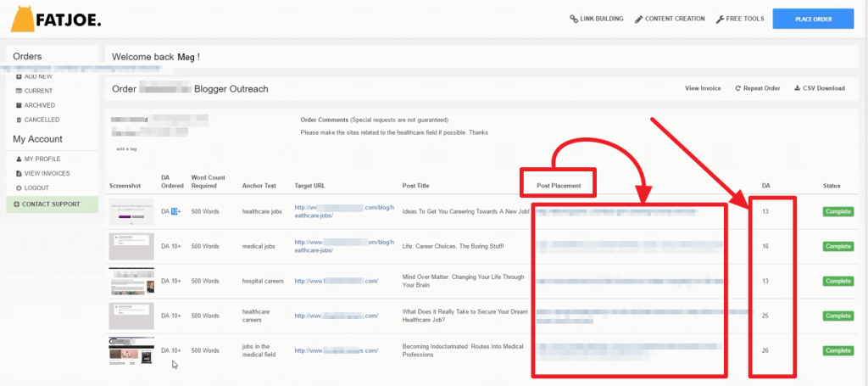Screen dimensions: 868x386
Task: Click View Invoice for this order
Action: tap(703, 88)
